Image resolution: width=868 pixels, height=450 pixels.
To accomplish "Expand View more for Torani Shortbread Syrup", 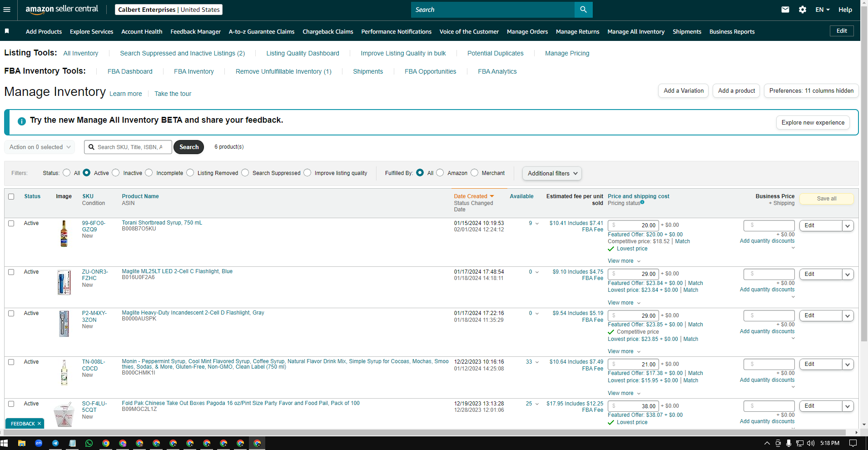I will coord(624,261).
